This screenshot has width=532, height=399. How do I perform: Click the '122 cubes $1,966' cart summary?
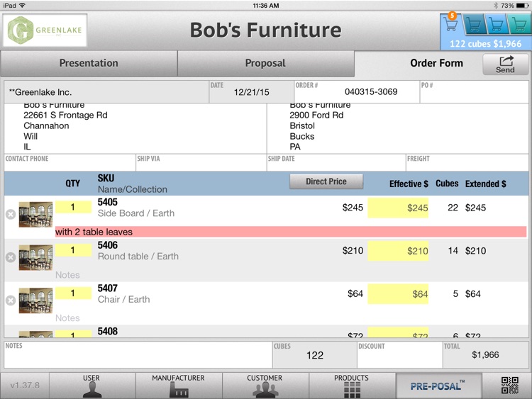point(485,44)
